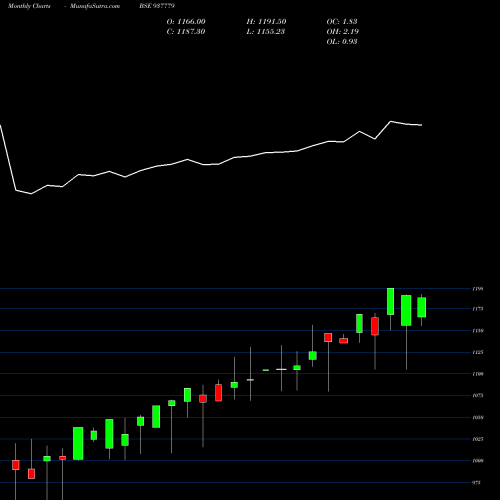Click the 'OC: 1.83' reading
This screenshot has height=500, width=500.
[342, 22]
